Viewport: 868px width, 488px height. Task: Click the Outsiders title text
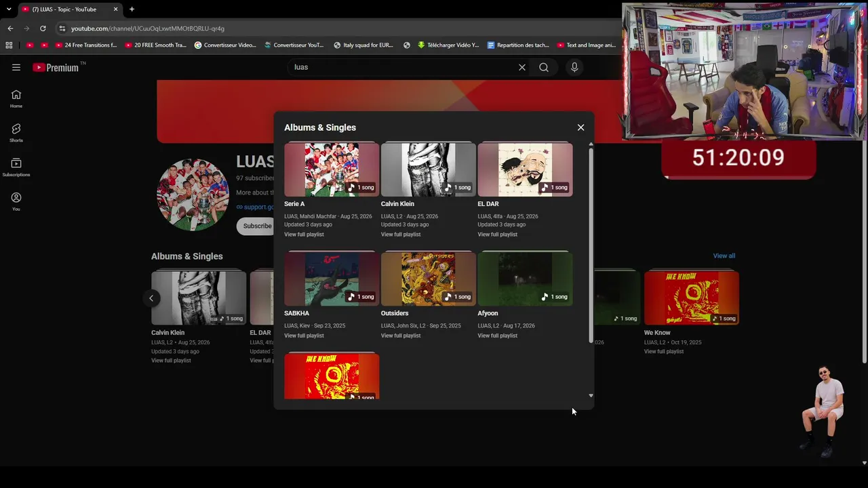pos(395,313)
